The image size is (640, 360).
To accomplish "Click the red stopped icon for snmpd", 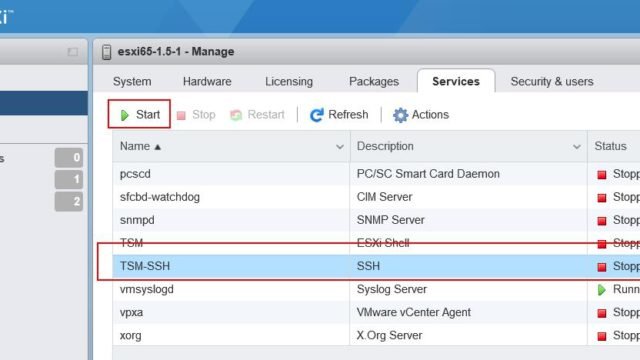I will click(602, 221).
